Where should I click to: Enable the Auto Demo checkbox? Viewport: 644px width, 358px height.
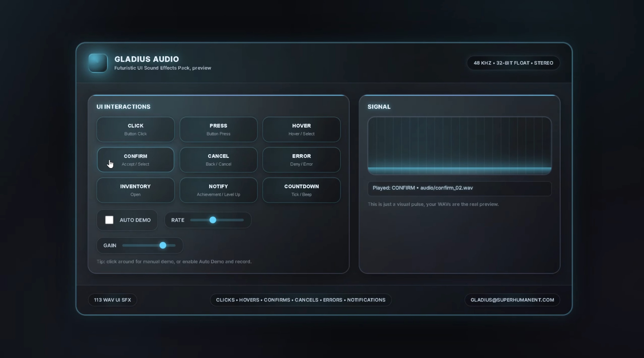(x=109, y=220)
